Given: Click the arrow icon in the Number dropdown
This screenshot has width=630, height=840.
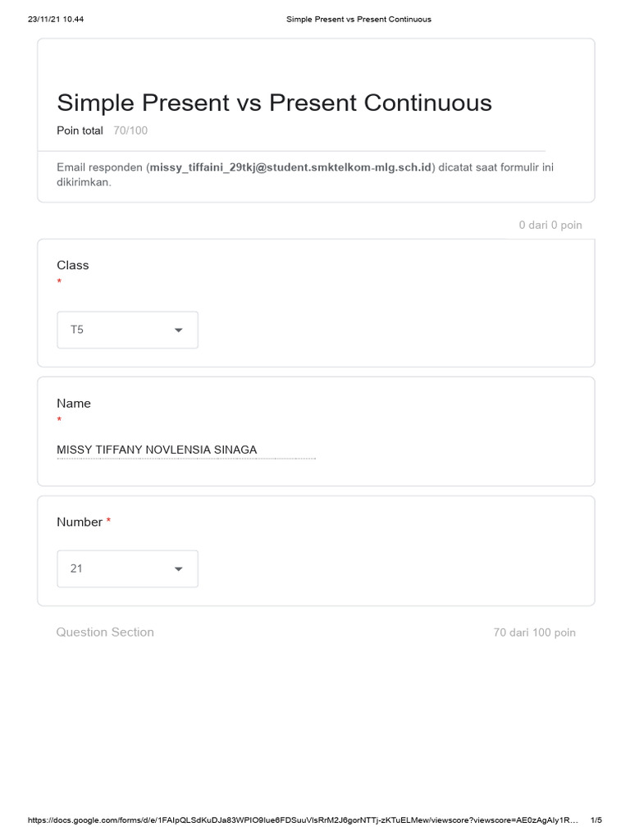Looking at the screenshot, I should (178, 569).
